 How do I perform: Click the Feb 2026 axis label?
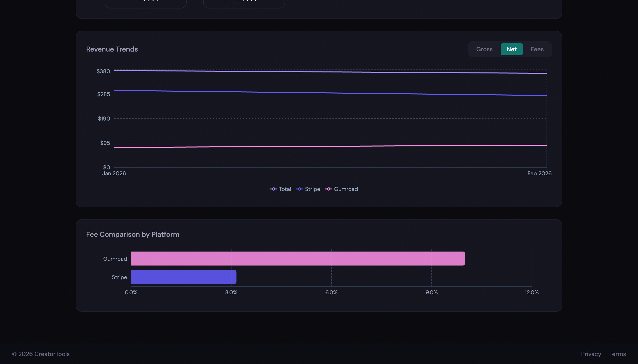pyautogui.click(x=539, y=173)
